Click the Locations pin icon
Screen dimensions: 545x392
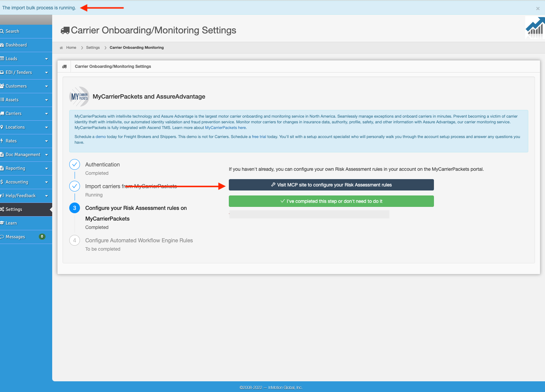2,127
